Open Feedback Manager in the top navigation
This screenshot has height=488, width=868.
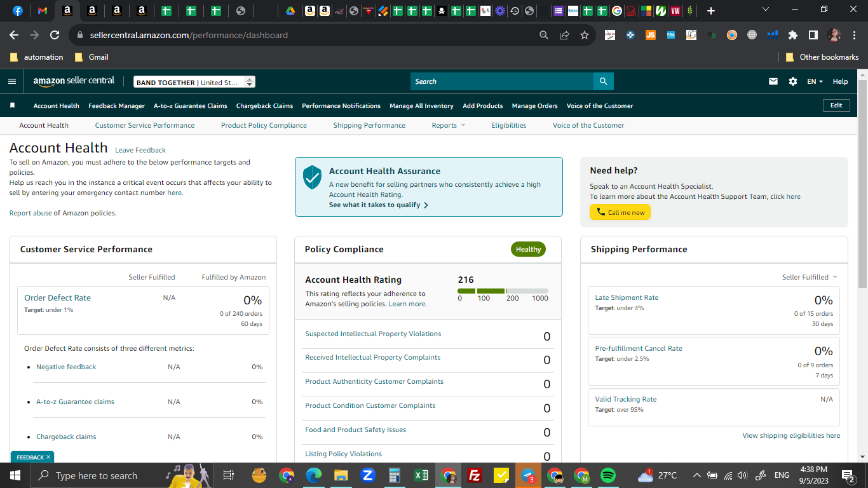[117, 105]
